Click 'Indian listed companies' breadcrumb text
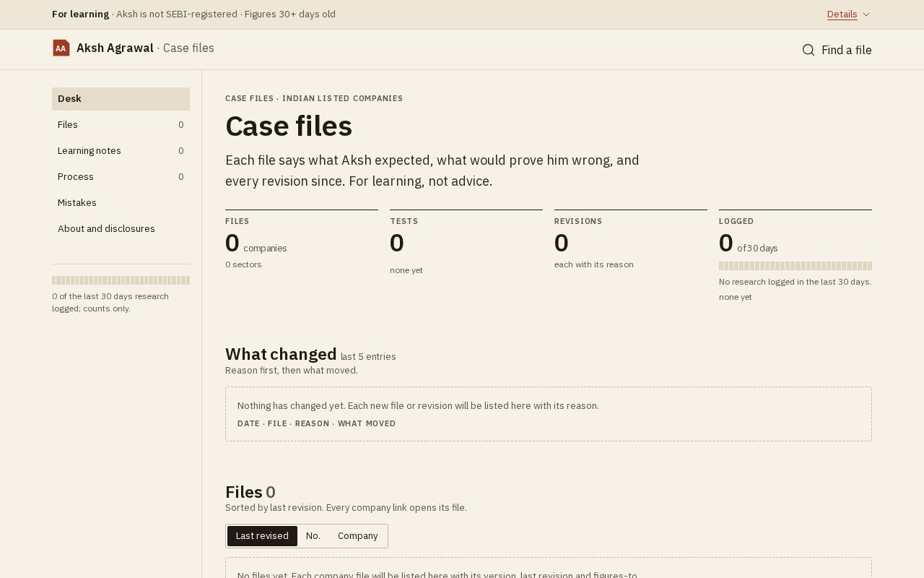Screen dimensions: 924x578 click(342, 98)
